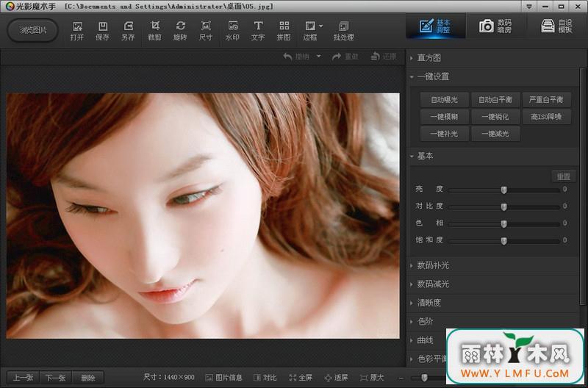Open the 尺寸 resize tool
Image resolution: width=588 pixels, height=388 pixels.
pos(206,31)
